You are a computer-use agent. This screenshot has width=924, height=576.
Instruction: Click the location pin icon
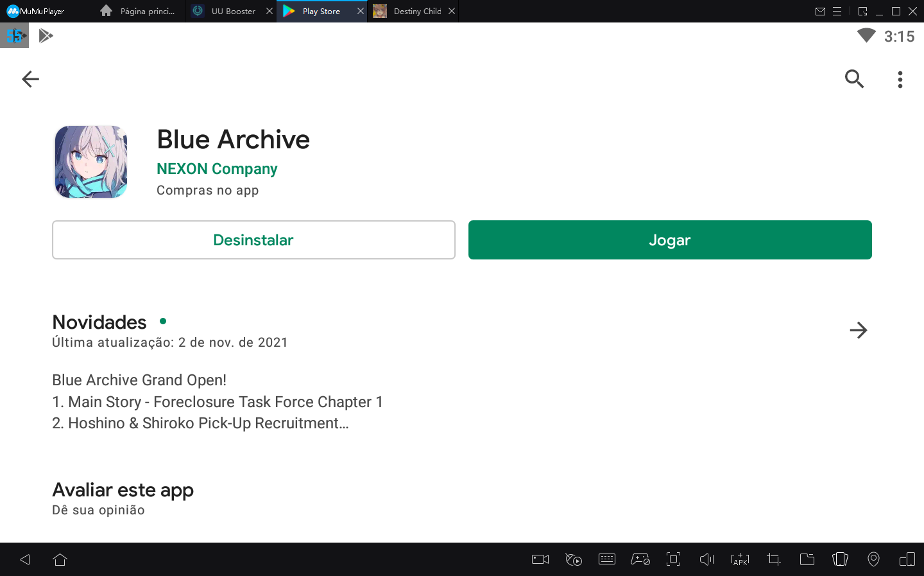click(873, 559)
